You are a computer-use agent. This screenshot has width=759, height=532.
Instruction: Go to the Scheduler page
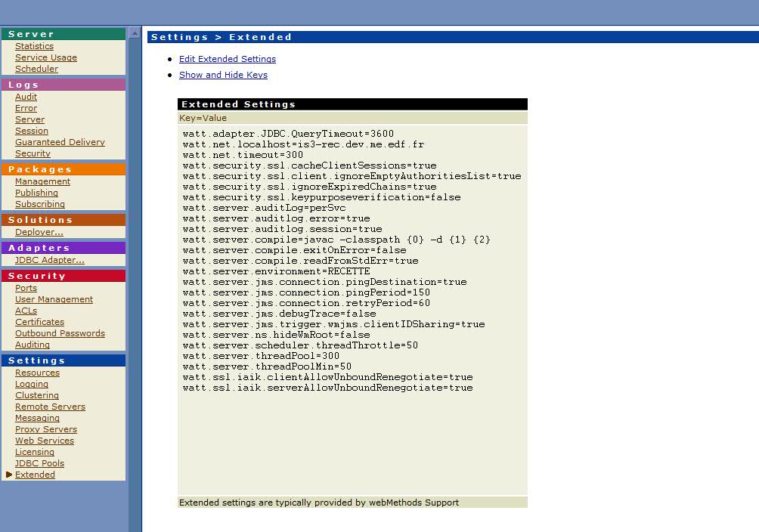click(x=36, y=69)
